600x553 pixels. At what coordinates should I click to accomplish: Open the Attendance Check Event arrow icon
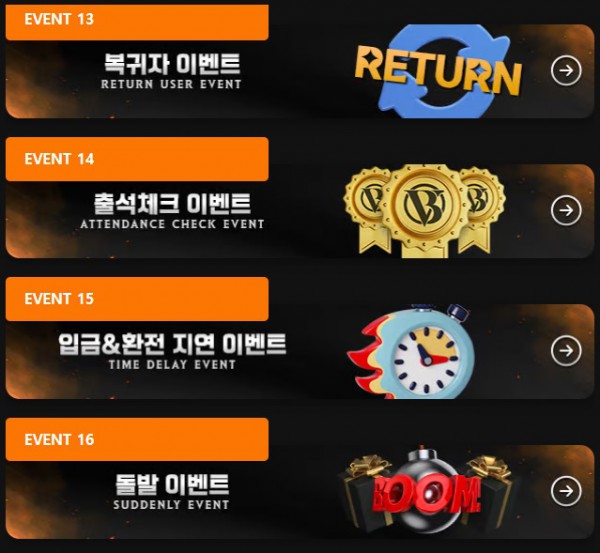(x=566, y=210)
